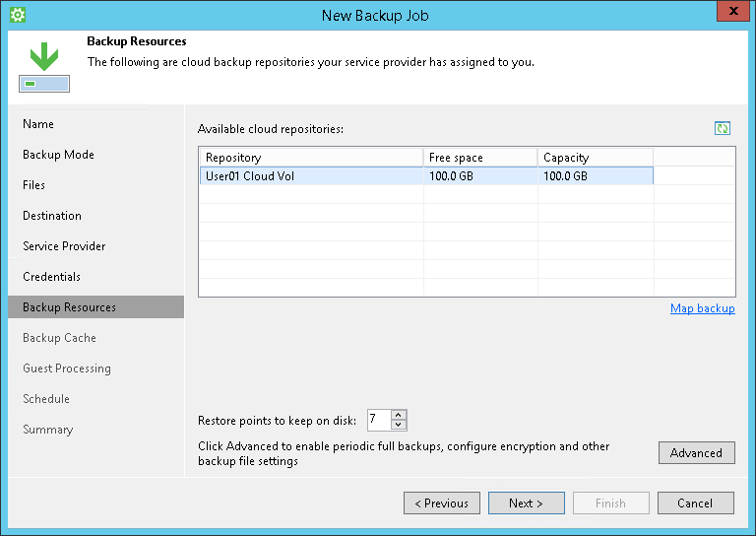Cancel the New Backup Job wizard
Viewport: 756px width, 536px height.
coord(695,503)
